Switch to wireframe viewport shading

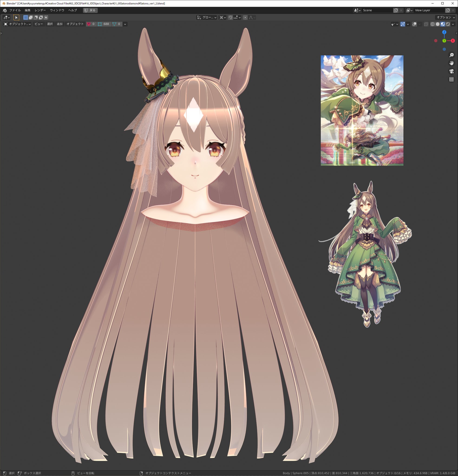point(432,24)
